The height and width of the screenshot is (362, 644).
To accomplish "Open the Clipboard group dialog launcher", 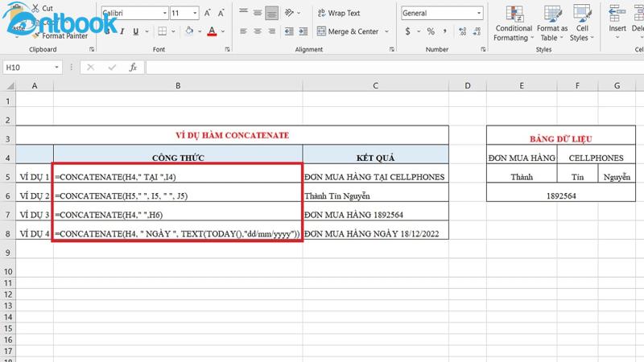I will click(x=92, y=49).
